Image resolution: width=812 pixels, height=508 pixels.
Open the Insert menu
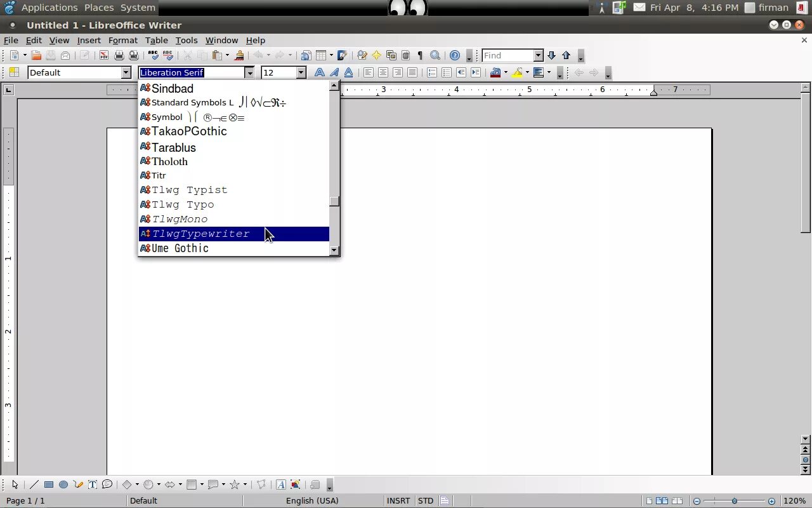(89, 40)
